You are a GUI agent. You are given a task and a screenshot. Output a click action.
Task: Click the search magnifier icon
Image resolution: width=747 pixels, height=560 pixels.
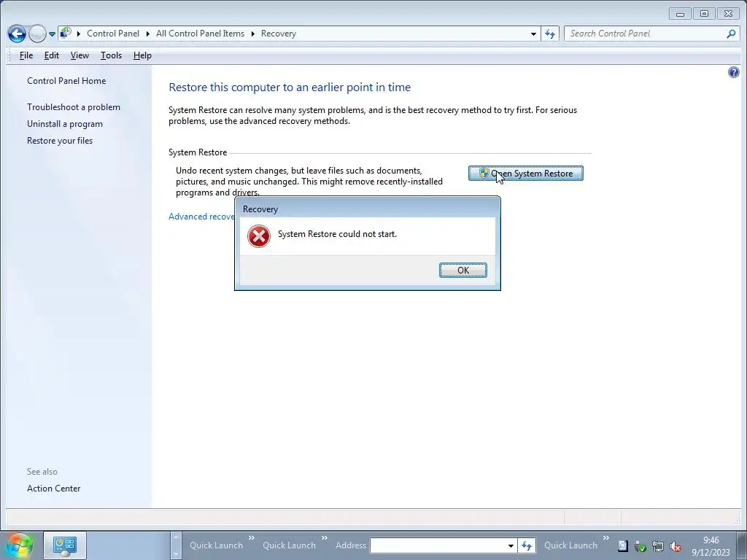pos(731,34)
